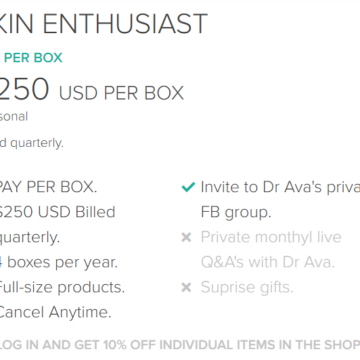Click the disabled Private monthyl live feature
This screenshot has height=360, width=360.
click(x=271, y=237)
